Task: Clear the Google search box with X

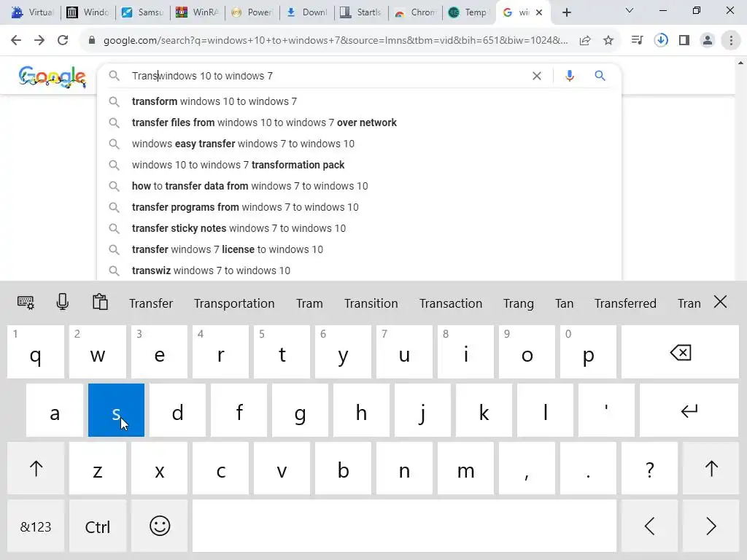Action: point(536,76)
